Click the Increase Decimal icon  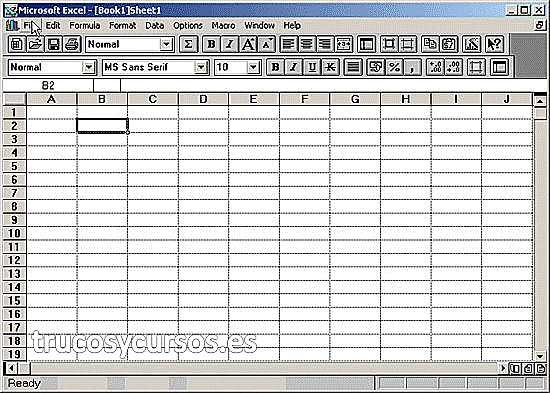point(435,67)
